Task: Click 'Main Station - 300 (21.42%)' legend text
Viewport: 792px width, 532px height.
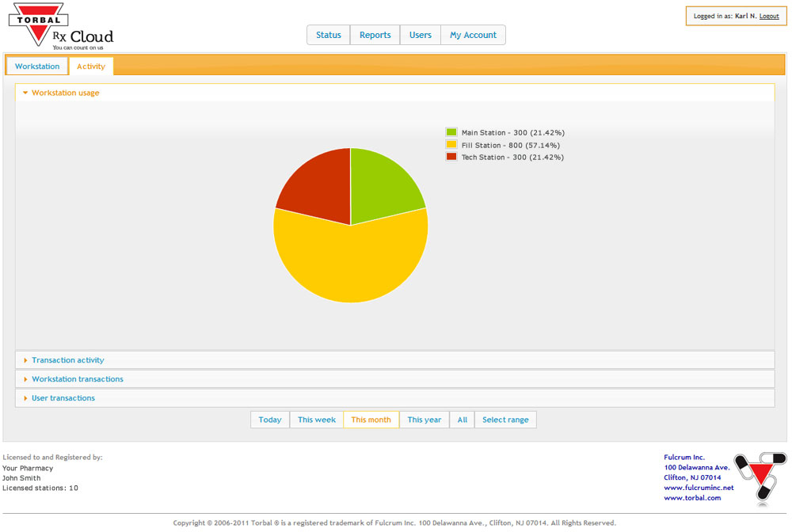Action: point(512,133)
